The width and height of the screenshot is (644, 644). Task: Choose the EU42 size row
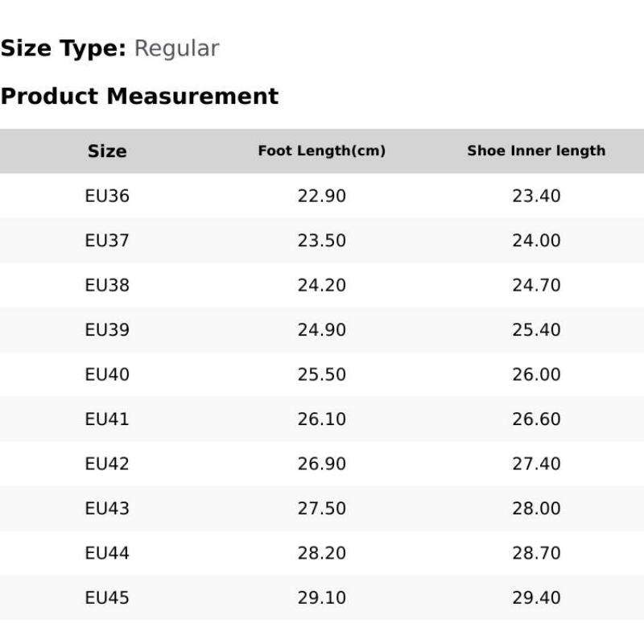pos(107,464)
